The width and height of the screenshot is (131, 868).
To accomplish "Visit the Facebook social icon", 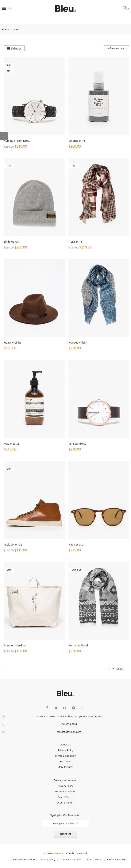I will pyautogui.click(x=47, y=708).
